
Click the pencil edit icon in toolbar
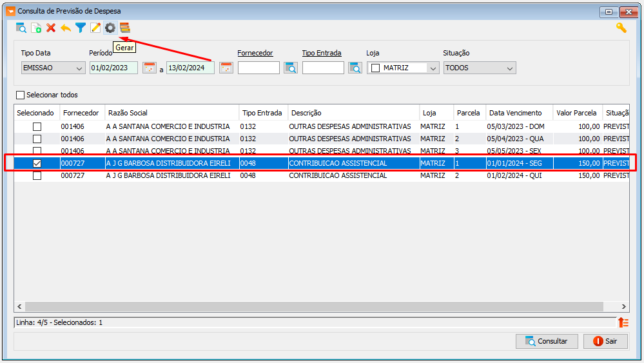pyautogui.click(x=95, y=28)
